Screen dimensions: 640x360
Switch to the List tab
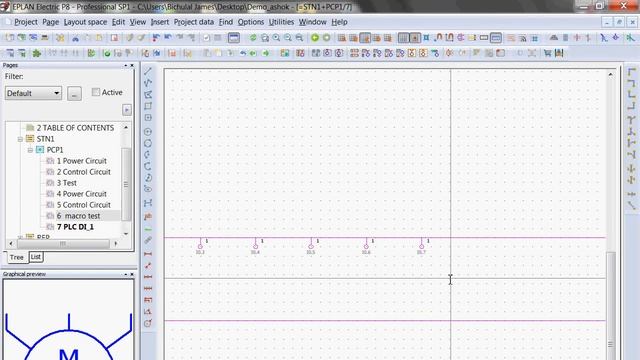coord(36,257)
